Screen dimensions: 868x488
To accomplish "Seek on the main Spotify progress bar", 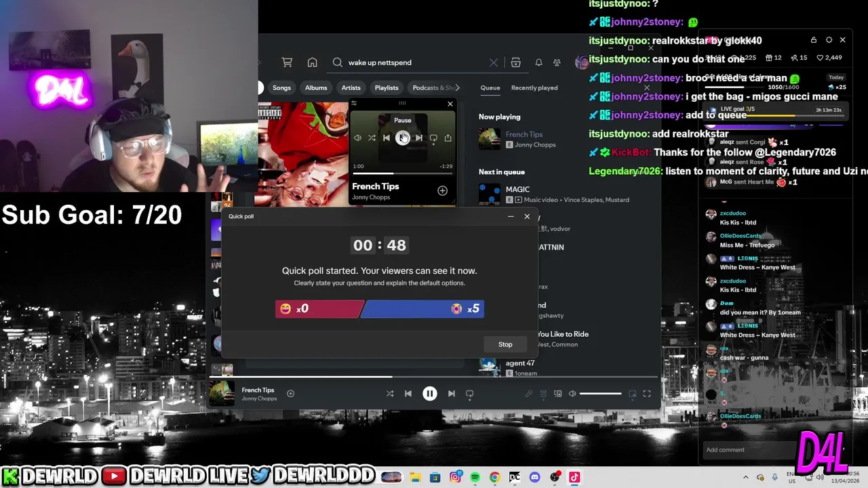I will tap(433, 377).
